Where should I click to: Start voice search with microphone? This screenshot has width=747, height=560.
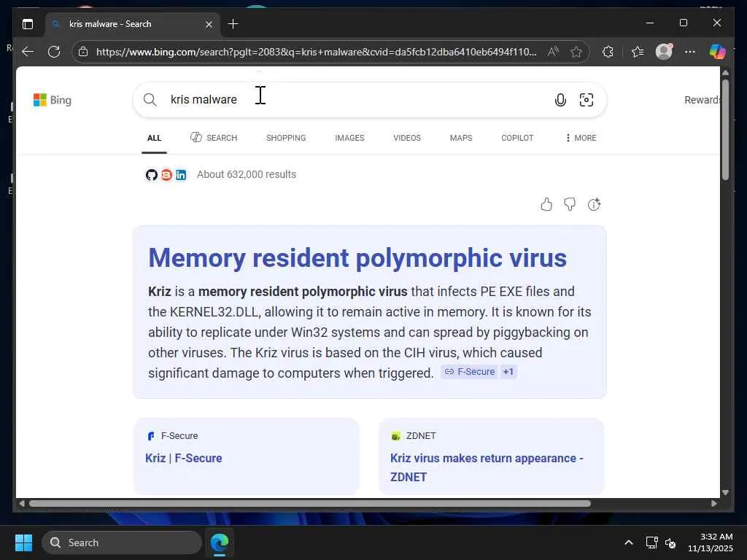[560, 99]
